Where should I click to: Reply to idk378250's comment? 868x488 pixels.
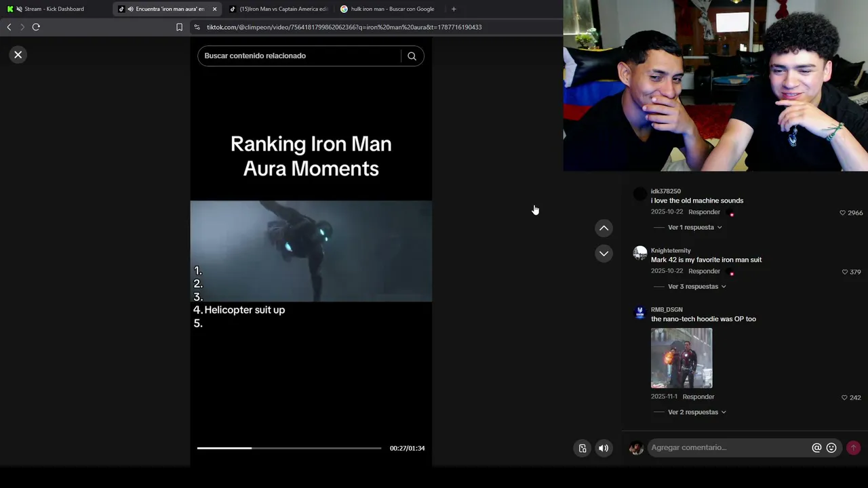[704, 212]
